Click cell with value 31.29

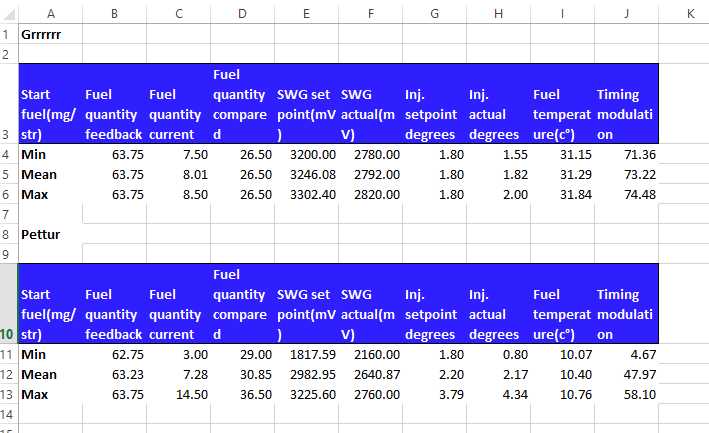[562, 174]
